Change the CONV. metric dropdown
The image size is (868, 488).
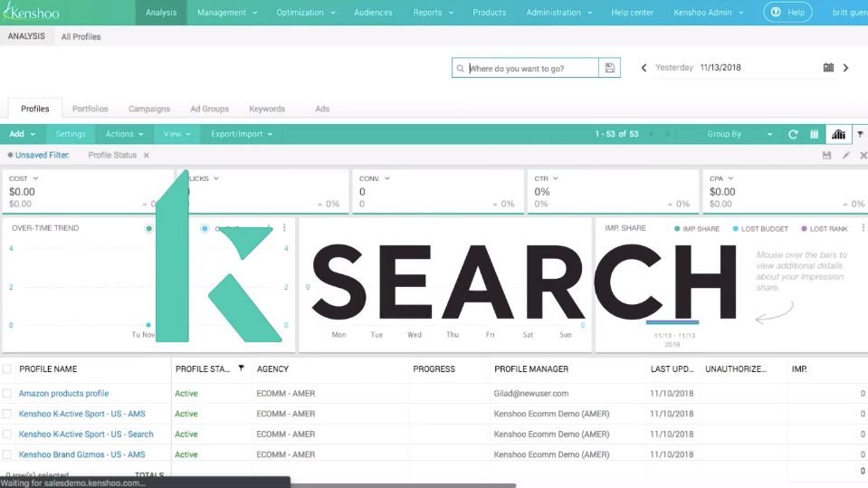point(374,178)
